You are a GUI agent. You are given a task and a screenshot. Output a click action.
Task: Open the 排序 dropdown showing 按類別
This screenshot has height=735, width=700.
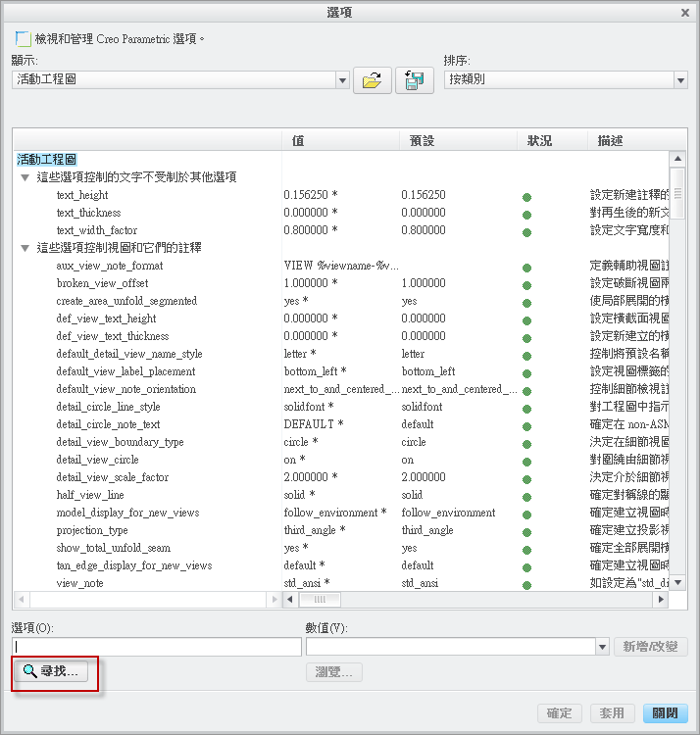[x=680, y=80]
